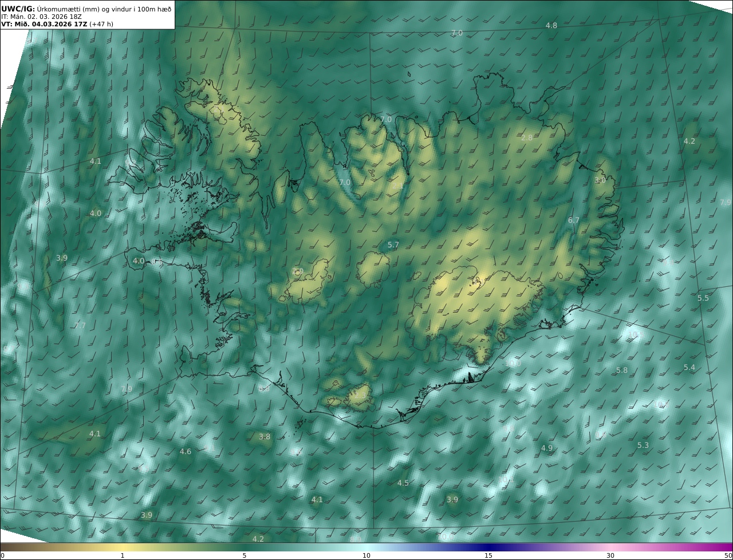The height and width of the screenshot is (560, 733).
Task: Select the VT: Mið. 04.03.2026 17Z line
Action: click(57, 24)
